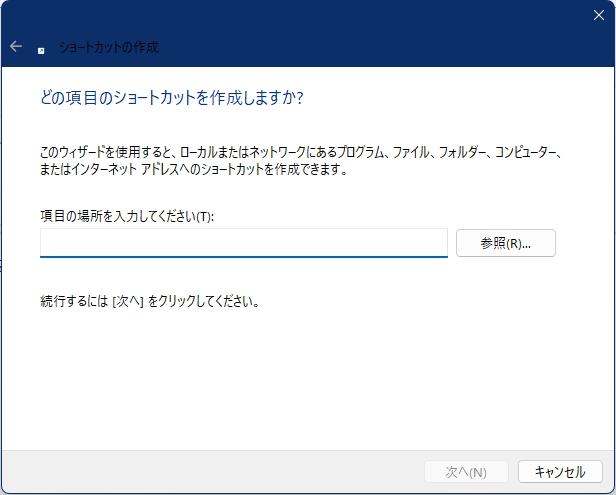Click the shortcut icon beside the wizard title
Image resolution: width=616 pixels, height=495 pixels.
pos(41,48)
